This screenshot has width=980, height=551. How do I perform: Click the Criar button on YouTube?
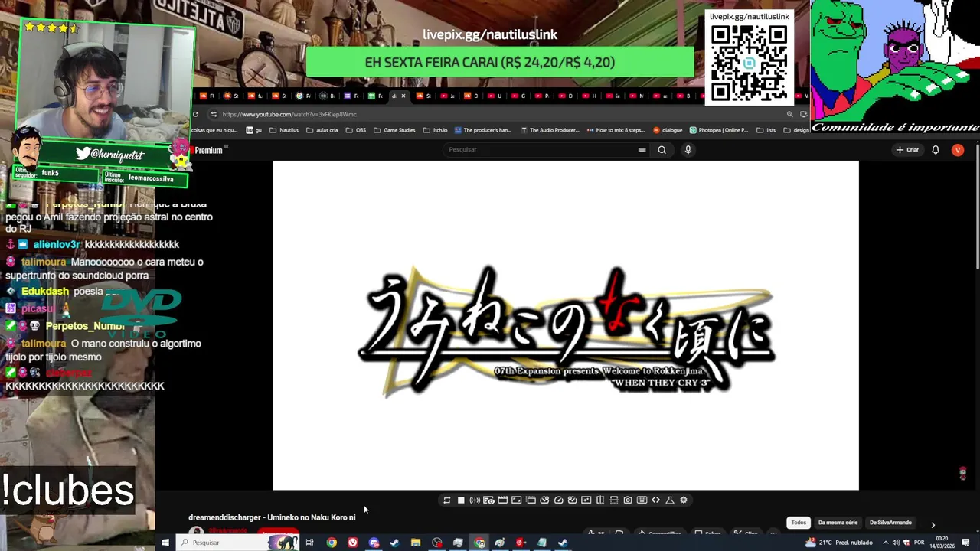tap(907, 150)
